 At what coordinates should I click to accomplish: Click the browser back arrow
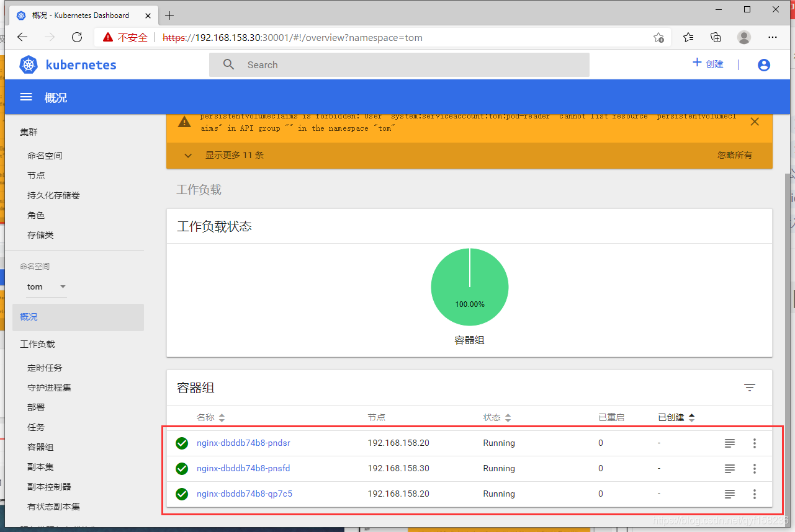22,37
